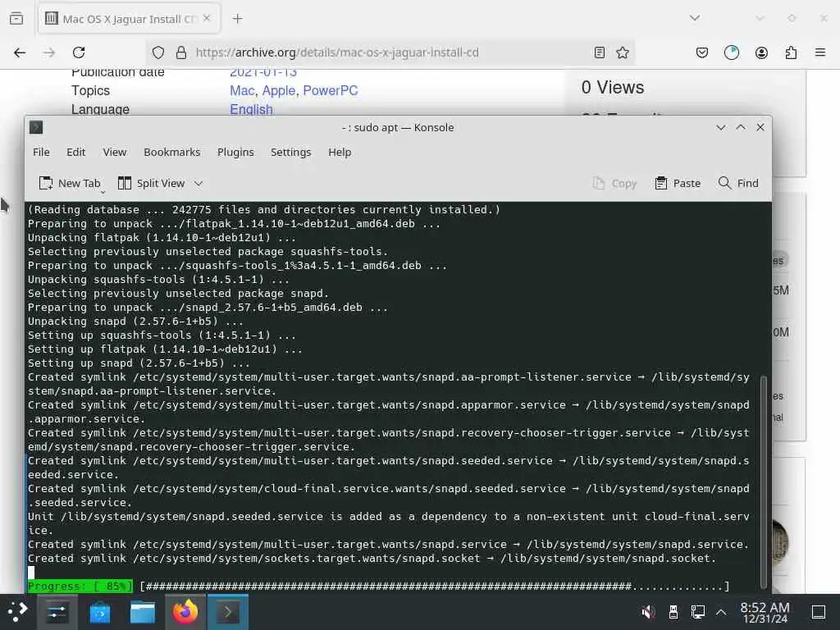Image resolution: width=840 pixels, height=630 pixels.
Task: Click Konsole terminal vertical scrollbar
Action: pos(764,481)
